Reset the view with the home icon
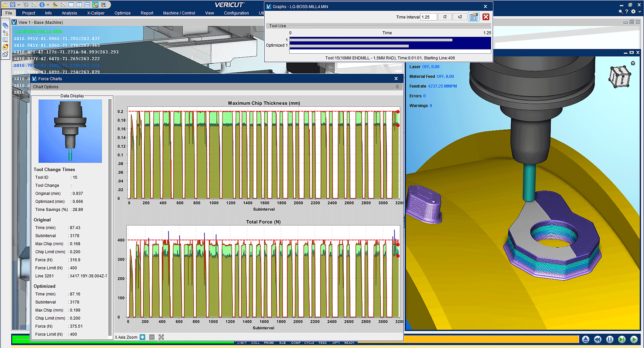This screenshot has height=348, width=644. pyautogui.click(x=633, y=63)
